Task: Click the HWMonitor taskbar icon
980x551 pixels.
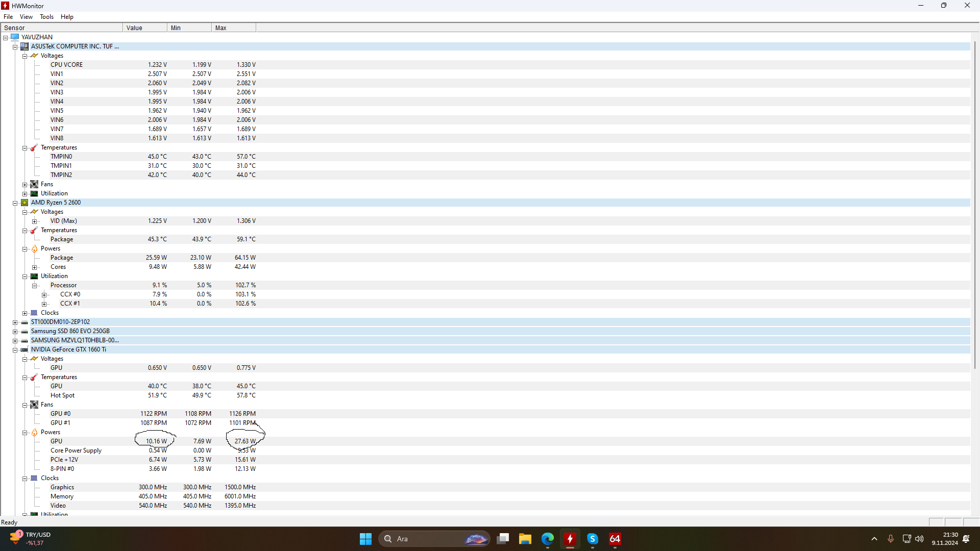Action: pos(570,539)
